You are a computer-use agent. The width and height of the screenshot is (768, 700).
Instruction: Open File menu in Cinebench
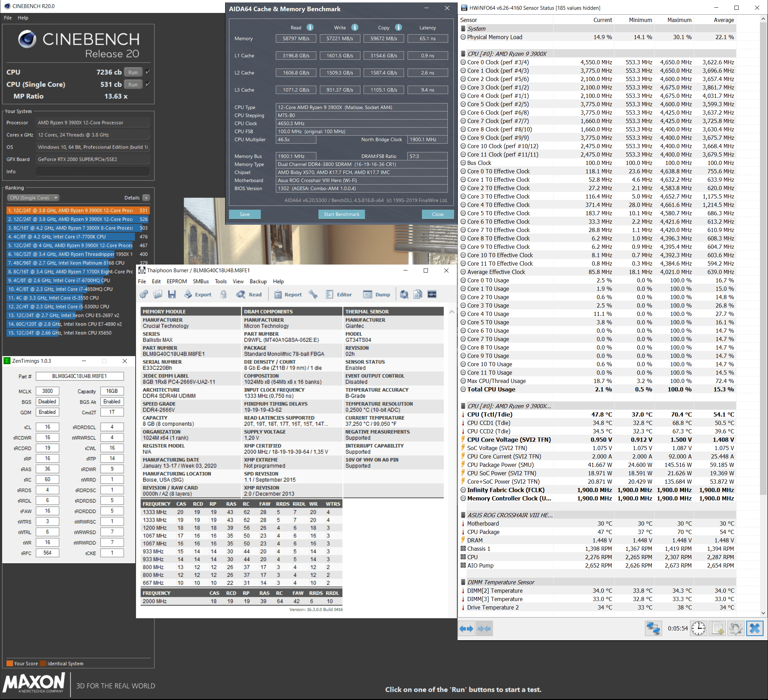coord(8,17)
